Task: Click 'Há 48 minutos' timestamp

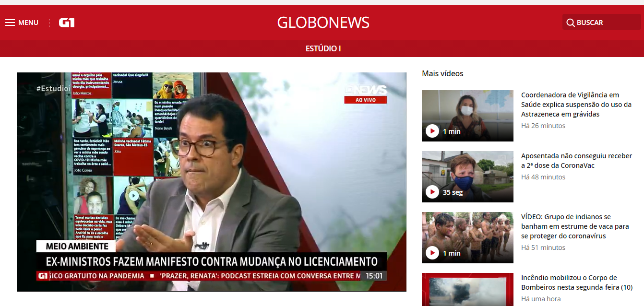Action: click(x=543, y=177)
